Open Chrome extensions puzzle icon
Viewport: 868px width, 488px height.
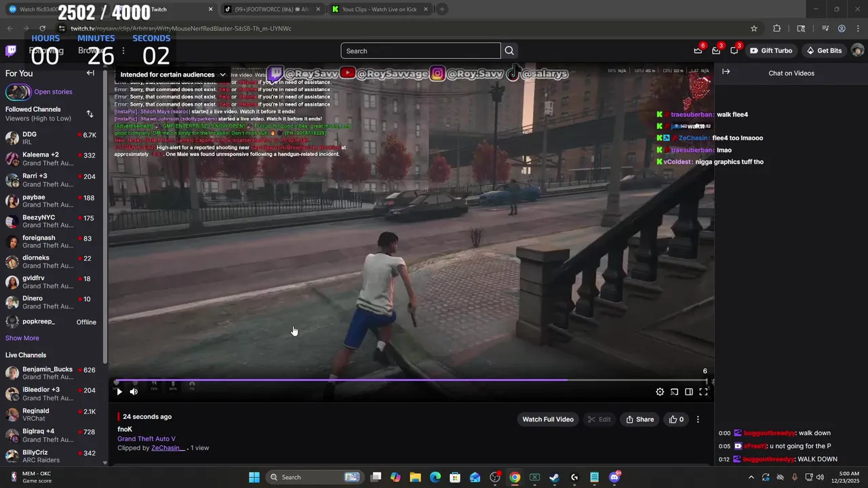point(777,28)
